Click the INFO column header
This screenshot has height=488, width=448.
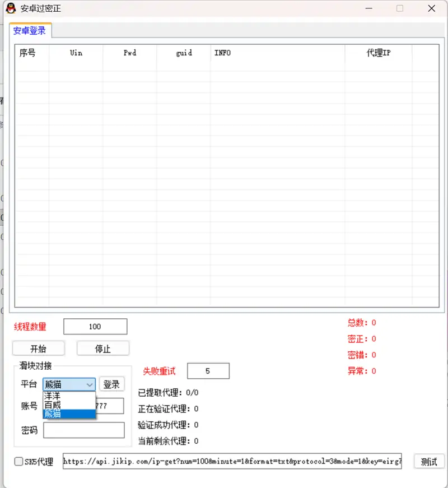[223, 53]
